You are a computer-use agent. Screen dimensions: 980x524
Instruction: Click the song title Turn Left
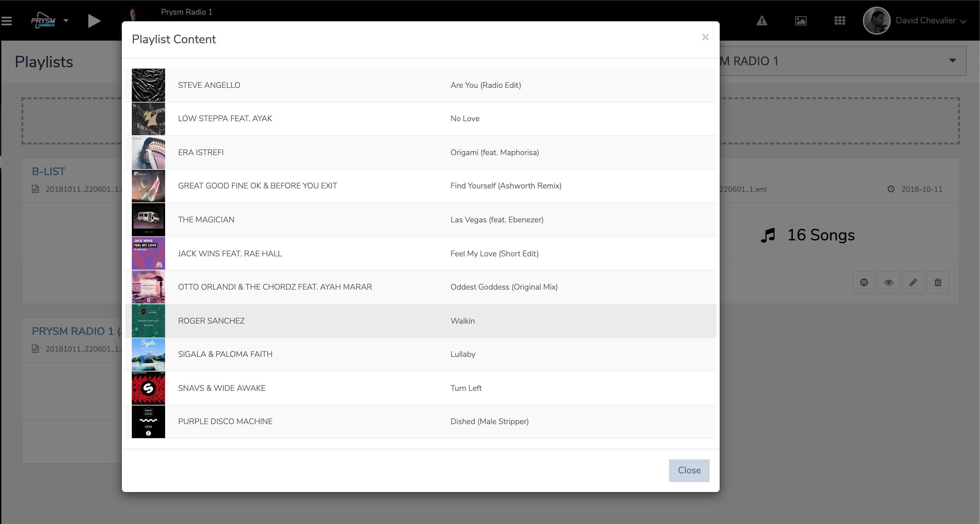coord(466,388)
